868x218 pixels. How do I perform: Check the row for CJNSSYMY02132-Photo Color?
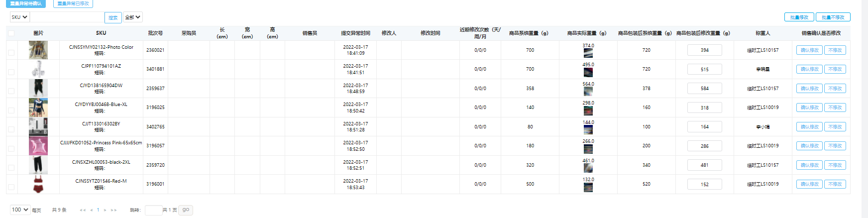click(x=11, y=52)
